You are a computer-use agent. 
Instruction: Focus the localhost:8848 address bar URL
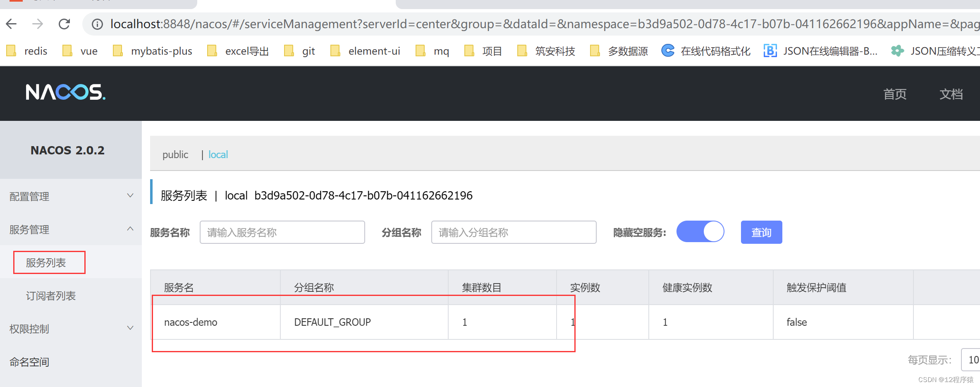point(544,24)
